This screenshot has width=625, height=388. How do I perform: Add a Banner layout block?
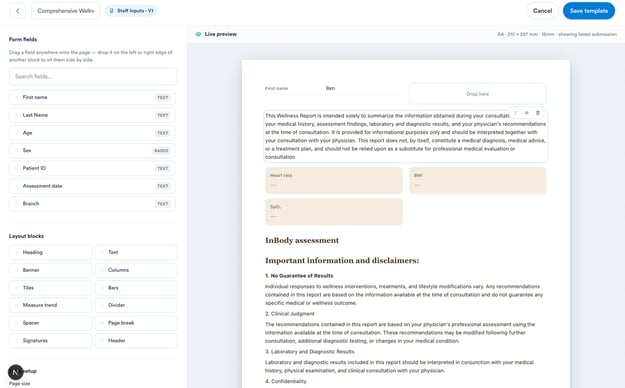[x=50, y=270]
